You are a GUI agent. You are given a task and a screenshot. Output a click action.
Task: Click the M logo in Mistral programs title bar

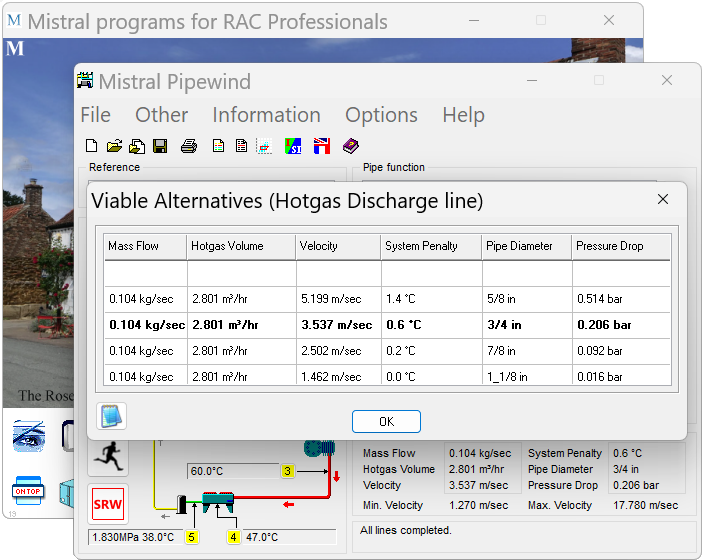14,20
